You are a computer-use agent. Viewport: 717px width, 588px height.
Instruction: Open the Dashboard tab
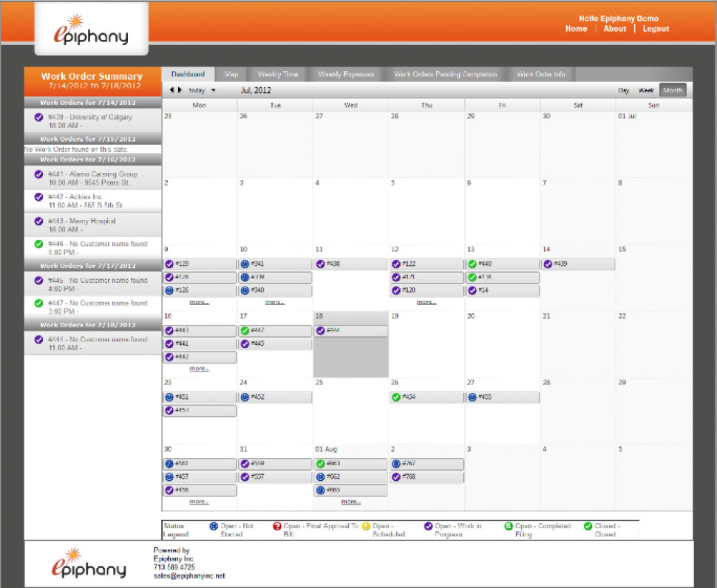(x=188, y=74)
